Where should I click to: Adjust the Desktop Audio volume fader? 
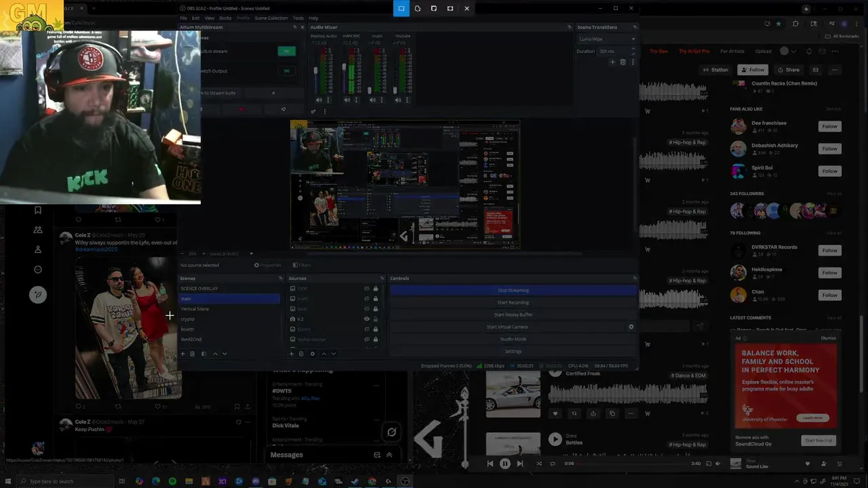tap(315, 71)
